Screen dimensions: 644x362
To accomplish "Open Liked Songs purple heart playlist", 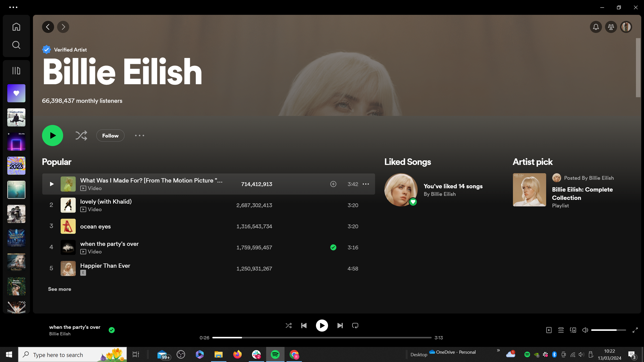I will click(16, 93).
